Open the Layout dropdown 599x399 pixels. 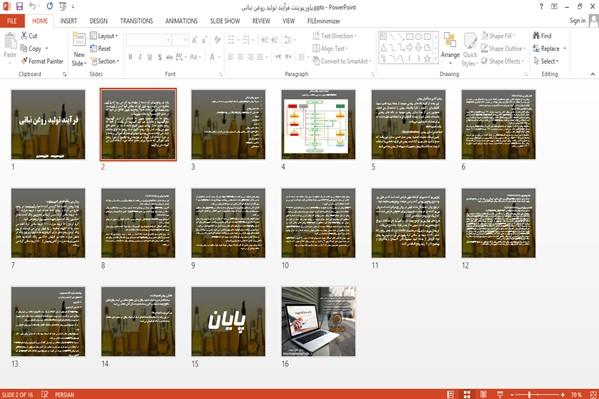coord(104,36)
